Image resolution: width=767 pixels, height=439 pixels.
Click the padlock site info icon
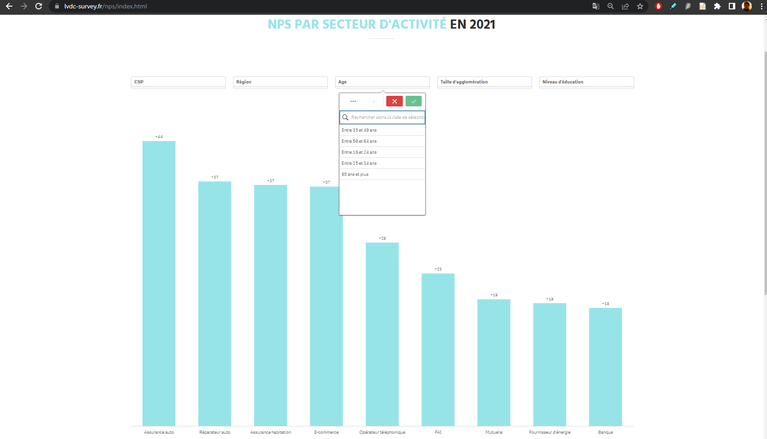(x=57, y=6)
